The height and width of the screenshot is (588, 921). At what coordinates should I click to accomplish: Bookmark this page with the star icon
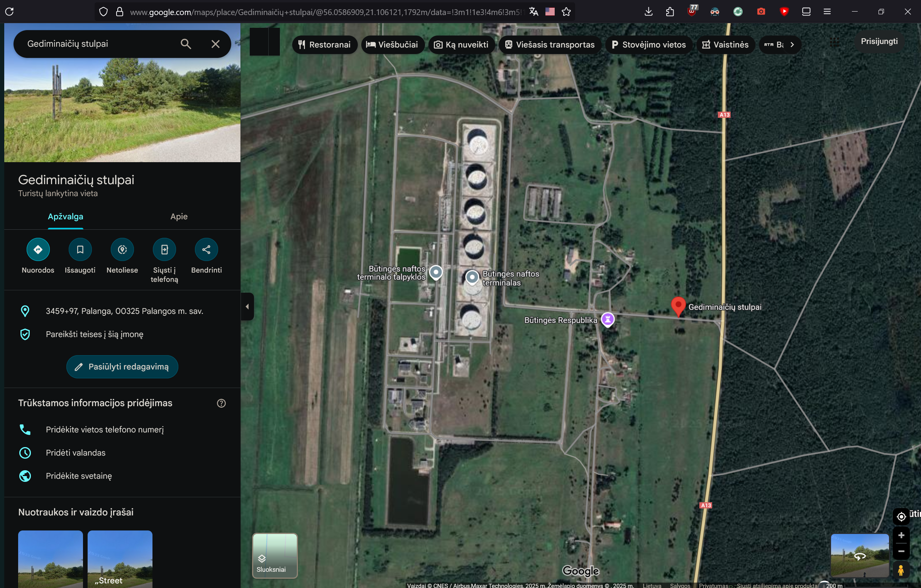[566, 12]
